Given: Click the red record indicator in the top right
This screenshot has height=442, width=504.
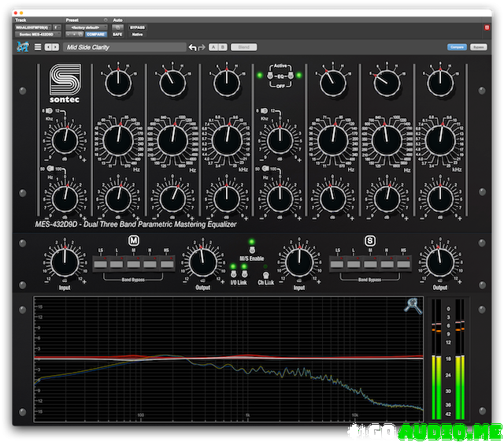Looking at the screenshot, I should pos(486,27).
